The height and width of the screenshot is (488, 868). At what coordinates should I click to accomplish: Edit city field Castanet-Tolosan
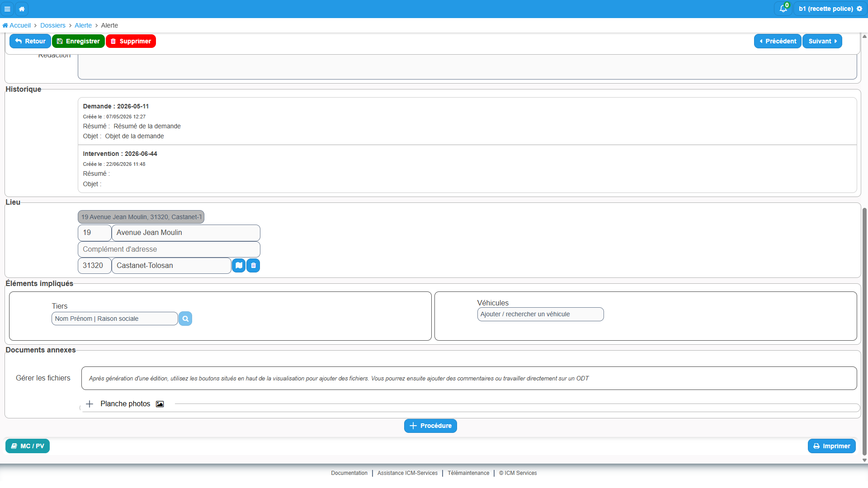tap(171, 266)
